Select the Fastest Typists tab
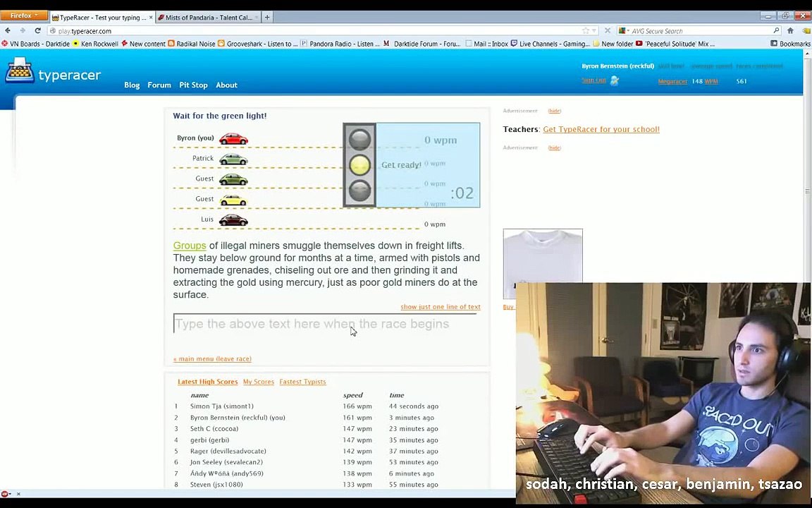Screen dimensions: 812x508 tap(302, 382)
